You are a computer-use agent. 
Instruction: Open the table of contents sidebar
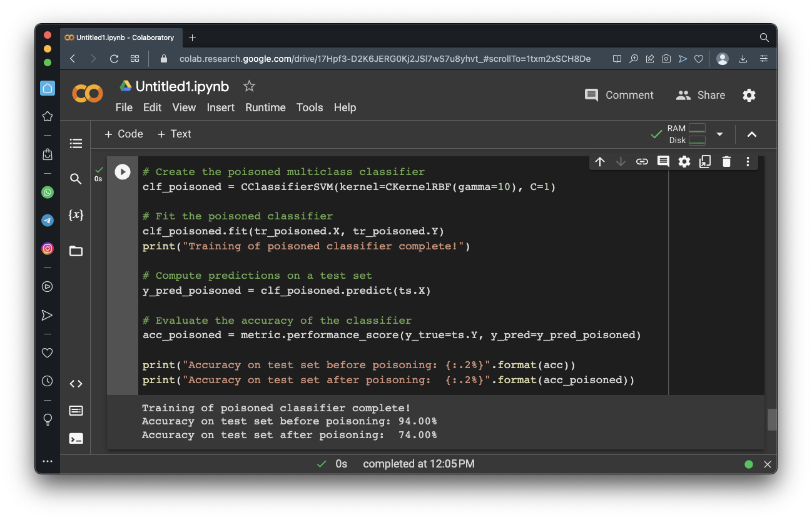pyautogui.click(x=76, y=144)
